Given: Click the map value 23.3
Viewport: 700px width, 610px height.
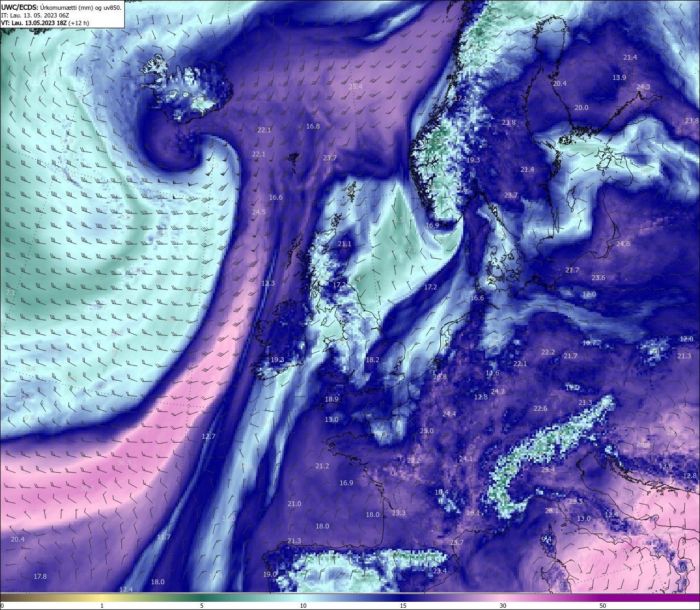Looking at the screenshot, I should 399,513.
